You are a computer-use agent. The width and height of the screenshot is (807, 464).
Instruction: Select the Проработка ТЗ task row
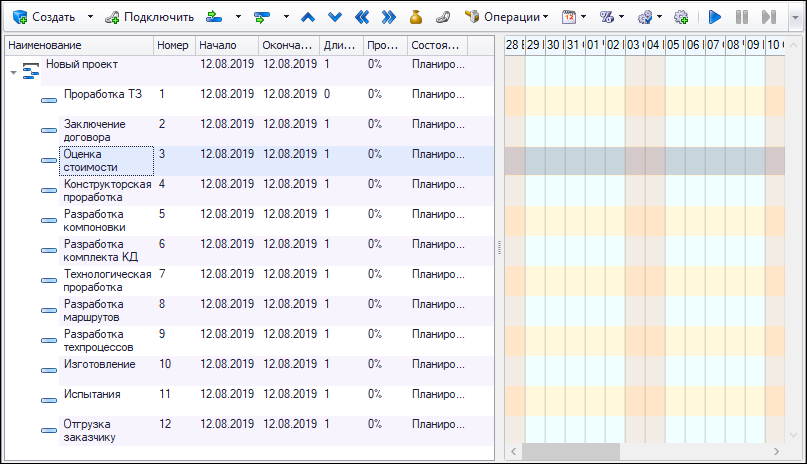tap(102, 94)
